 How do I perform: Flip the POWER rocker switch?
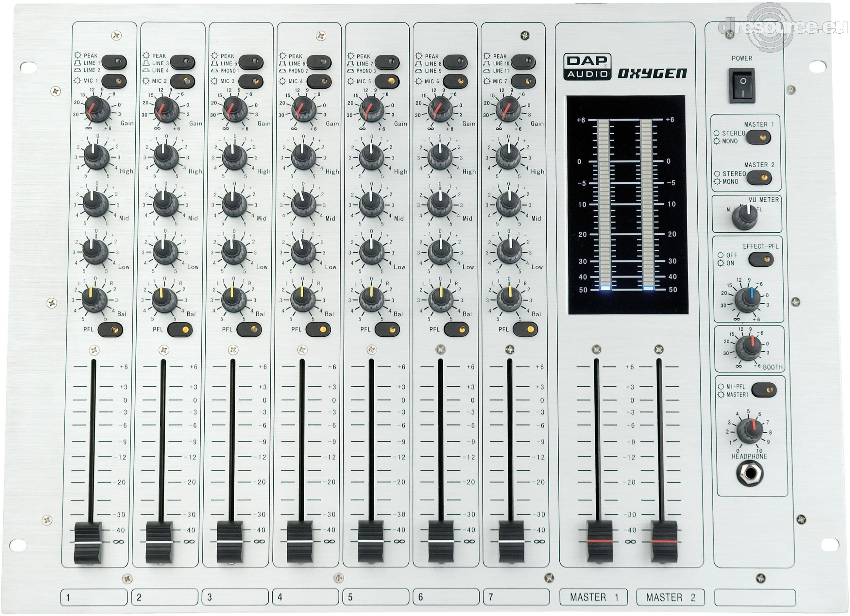742,85
